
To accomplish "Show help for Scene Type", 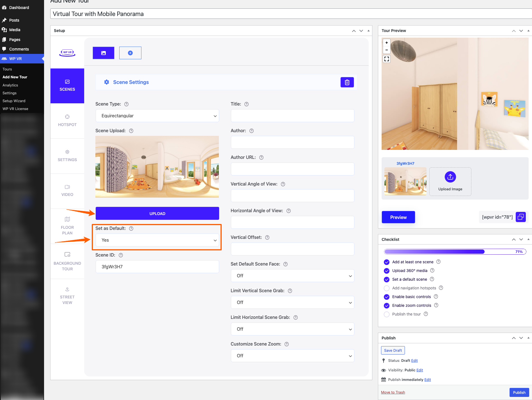I will (x=127, y=104).
